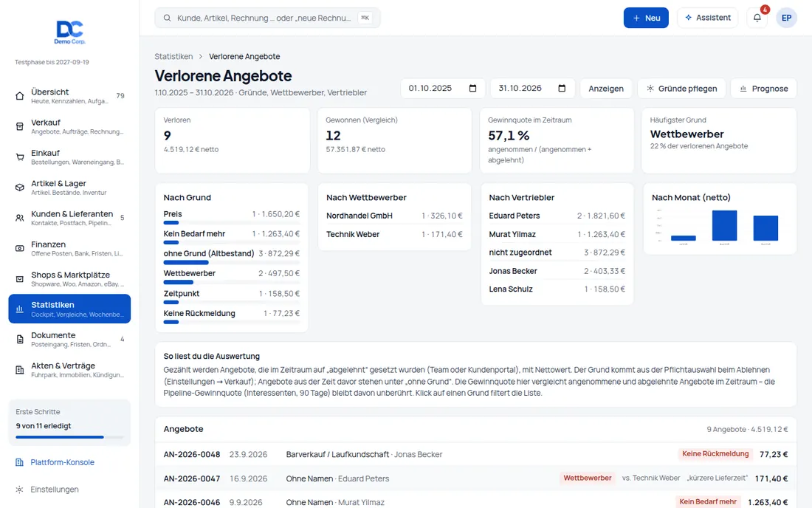Select Akten & Verträge in sidebar
Screen dimensions: 812x508
point(69,370)
